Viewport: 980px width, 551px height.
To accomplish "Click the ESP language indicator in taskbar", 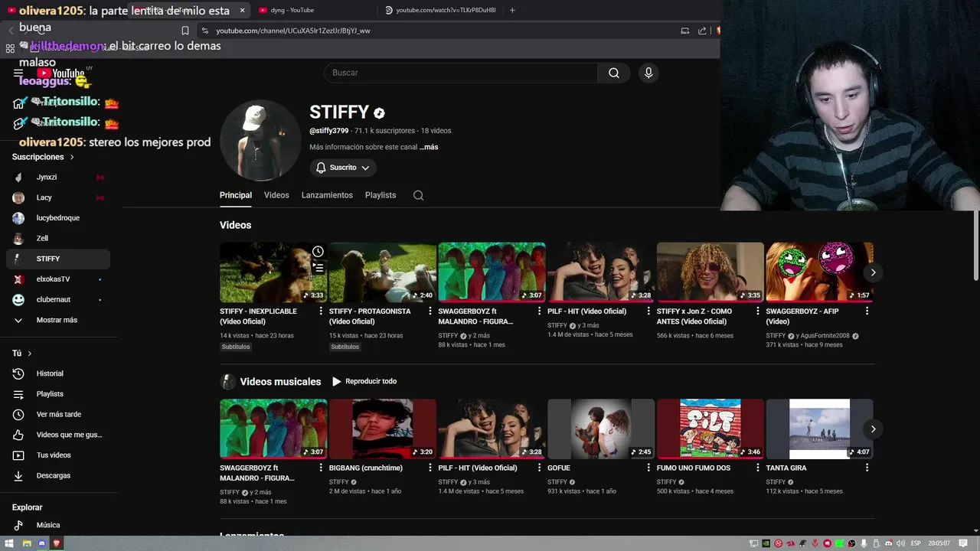I will [915, 543].
